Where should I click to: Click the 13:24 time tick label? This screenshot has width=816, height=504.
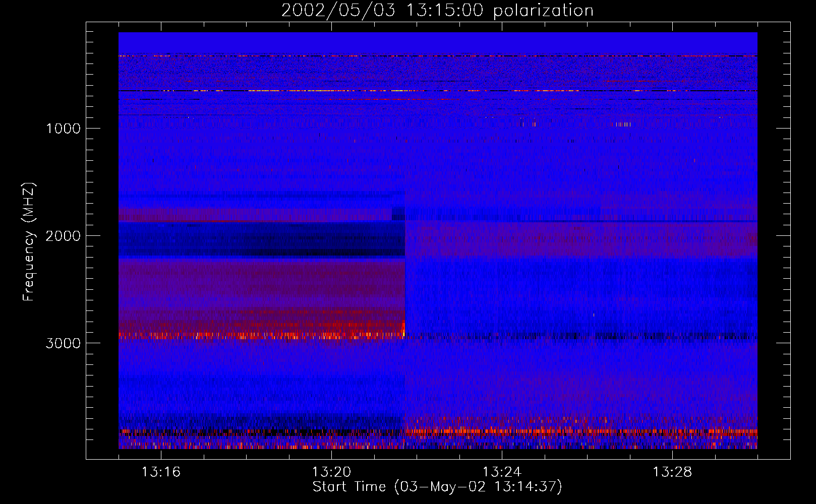(x=502, y=472)
